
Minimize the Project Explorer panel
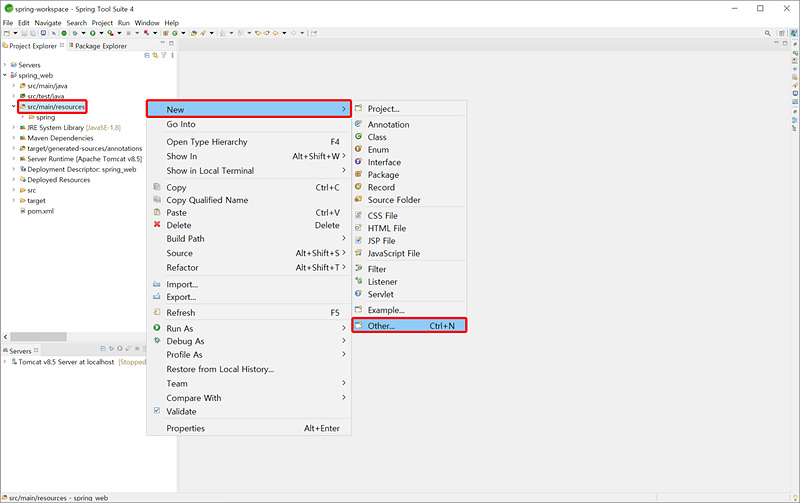click(163, 43)
